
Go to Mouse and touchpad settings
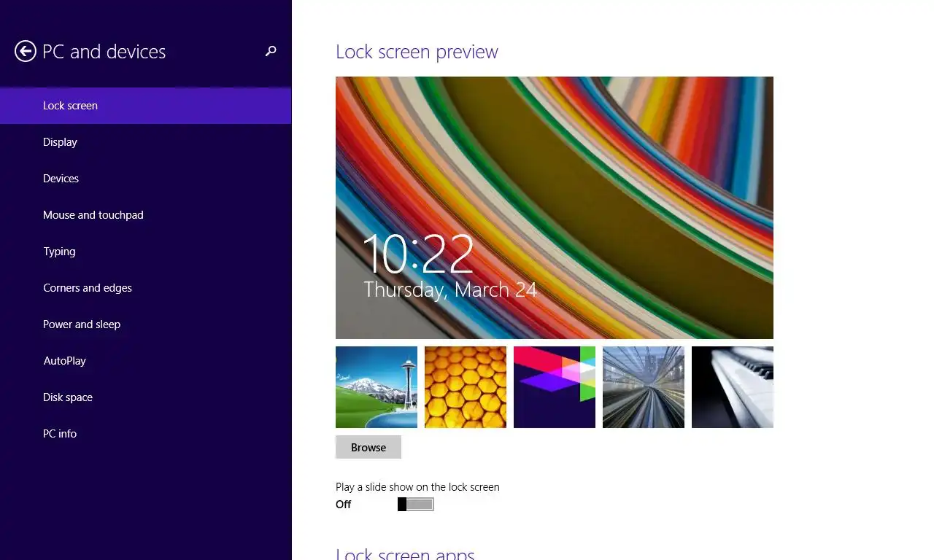tap(145, 215)
